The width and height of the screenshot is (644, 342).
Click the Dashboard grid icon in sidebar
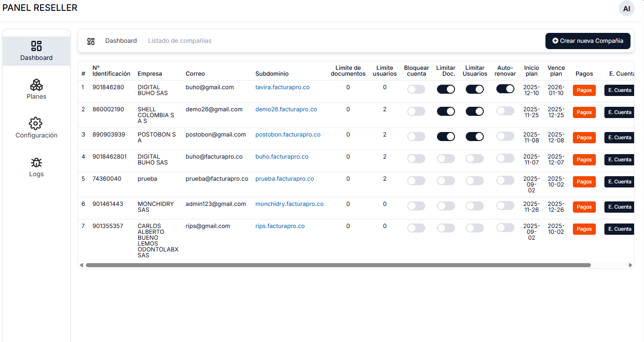click(36, 46)
